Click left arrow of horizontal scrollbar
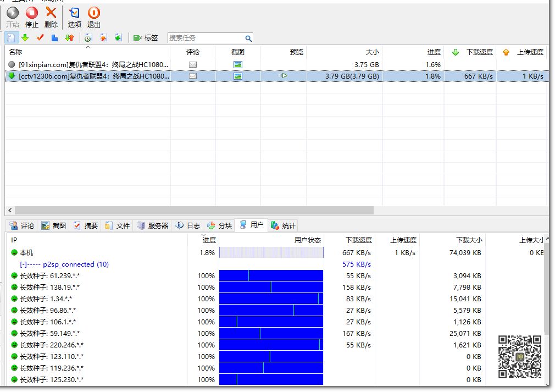This screenshot has height=392, width=555. [x=10, y=211]
